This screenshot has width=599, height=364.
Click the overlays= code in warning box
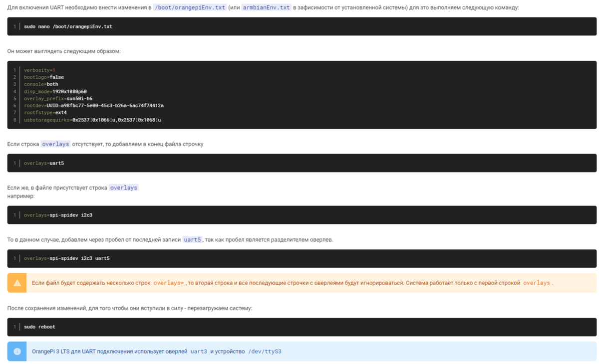pyautogui.click(x=169, y=283)
